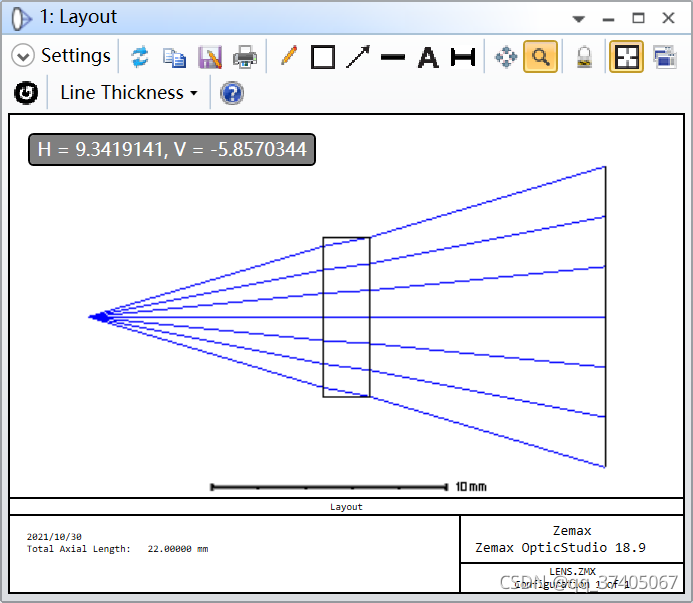Toggle the active cursor crosshair grid button
The height and width of the screenshot is (603, 693).
pos(627,57)
